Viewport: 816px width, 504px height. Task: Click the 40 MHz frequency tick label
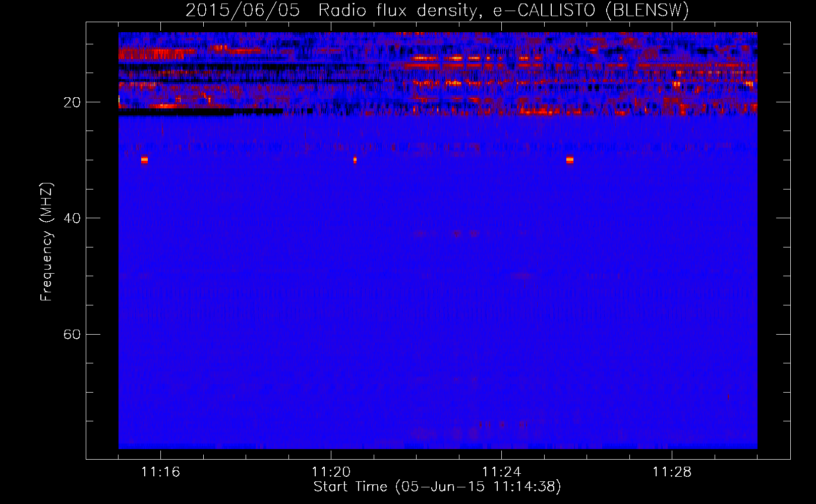pyautogui.click(x=72, y=218)
